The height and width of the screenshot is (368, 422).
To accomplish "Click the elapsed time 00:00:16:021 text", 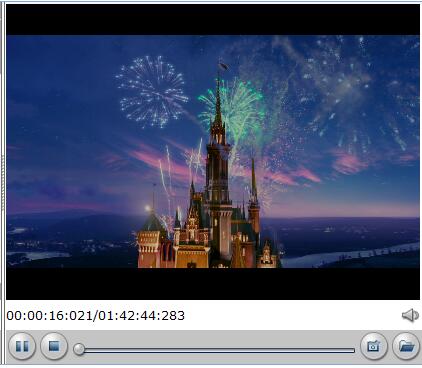I will click(x=50, y=316).
